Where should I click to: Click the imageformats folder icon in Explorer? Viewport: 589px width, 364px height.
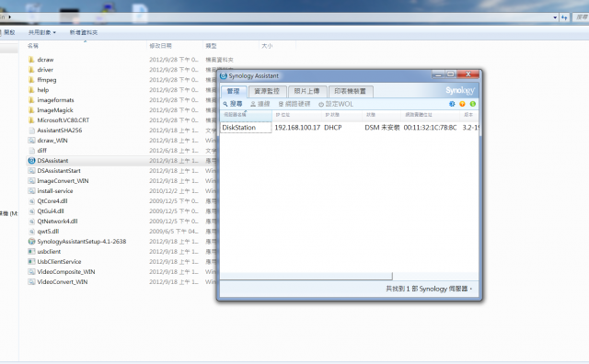[x=31, y=100]
